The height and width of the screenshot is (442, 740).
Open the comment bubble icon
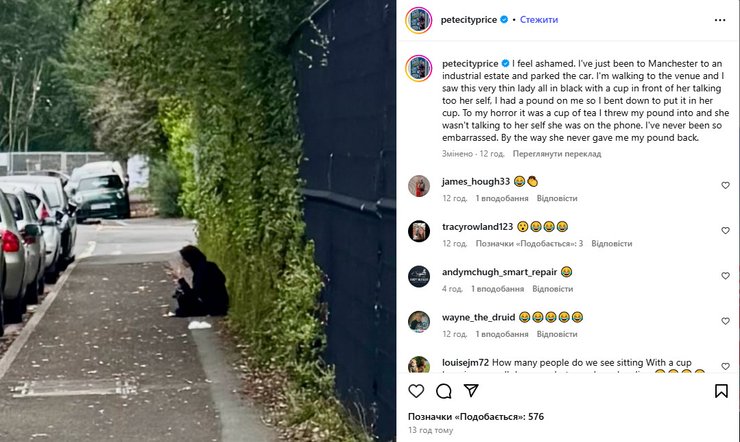pyautogui.click(x=444, y=391)
